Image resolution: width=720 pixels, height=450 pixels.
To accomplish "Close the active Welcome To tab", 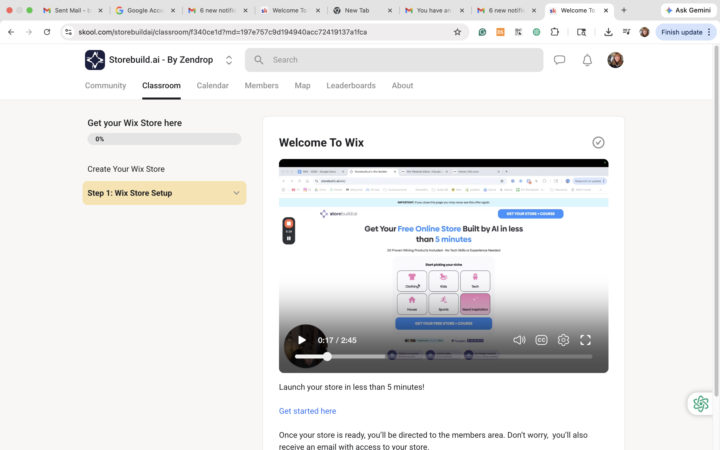I will pyautogui.click(x=606, y=10).
